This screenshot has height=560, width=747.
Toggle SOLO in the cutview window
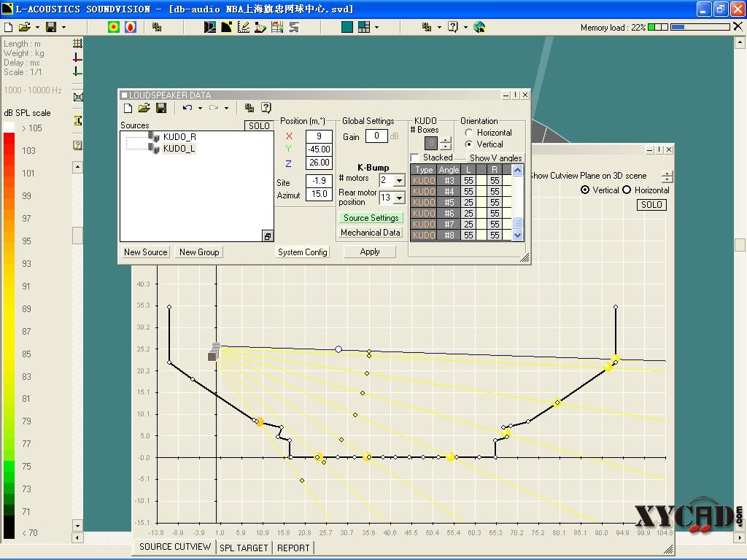pyautogui.click(x=651, y=205)
